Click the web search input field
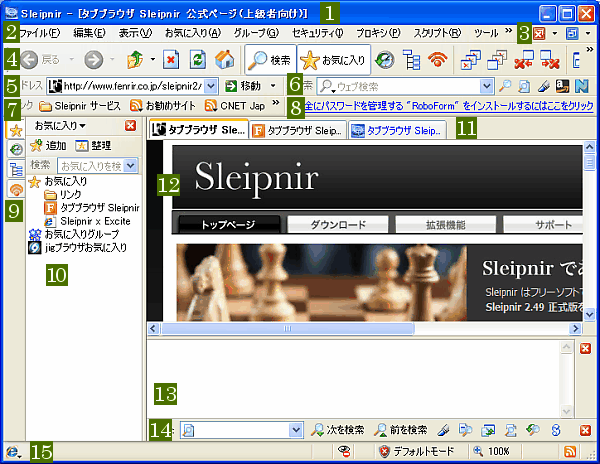Image resolution: width=600 pixels, height=464 pixels. click(x=406, y=87)
